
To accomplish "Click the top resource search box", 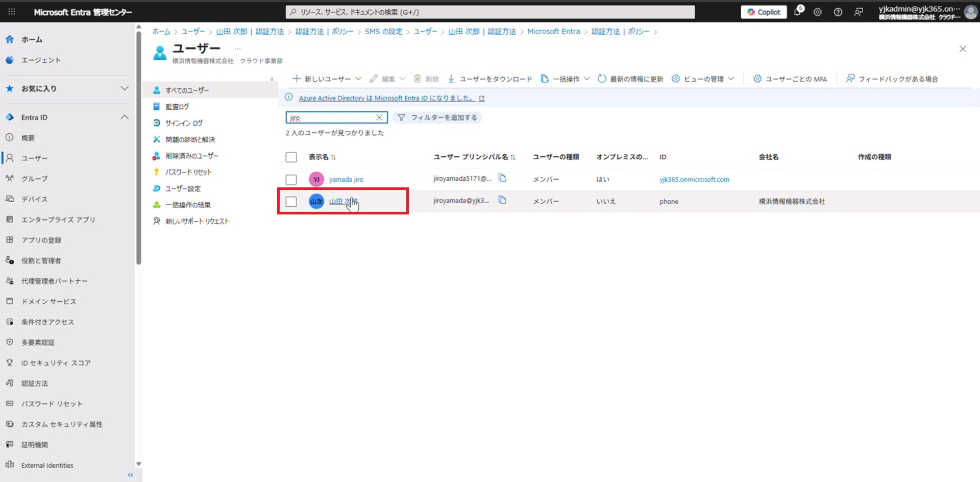I will [x=490, y=12].
